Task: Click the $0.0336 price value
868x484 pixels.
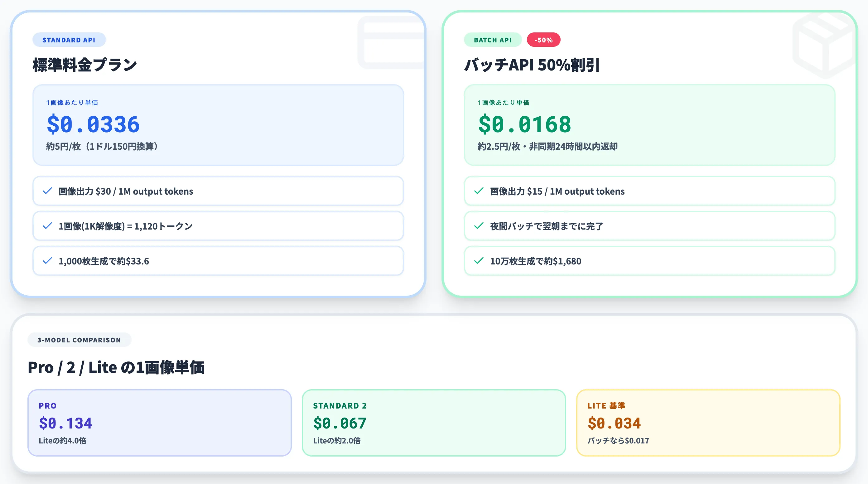Action: 93,124
